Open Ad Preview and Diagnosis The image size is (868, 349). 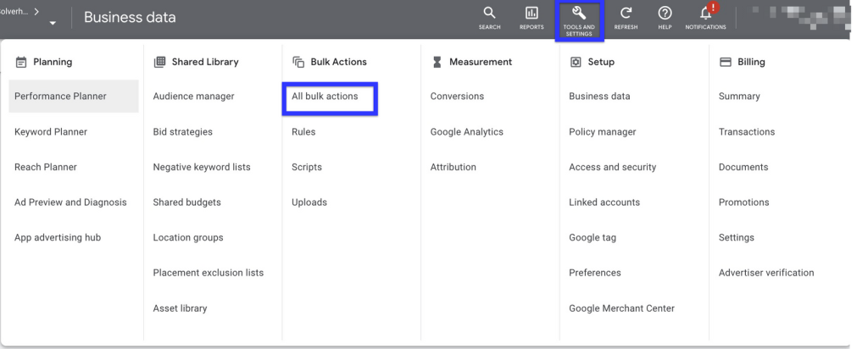point(70,202)
